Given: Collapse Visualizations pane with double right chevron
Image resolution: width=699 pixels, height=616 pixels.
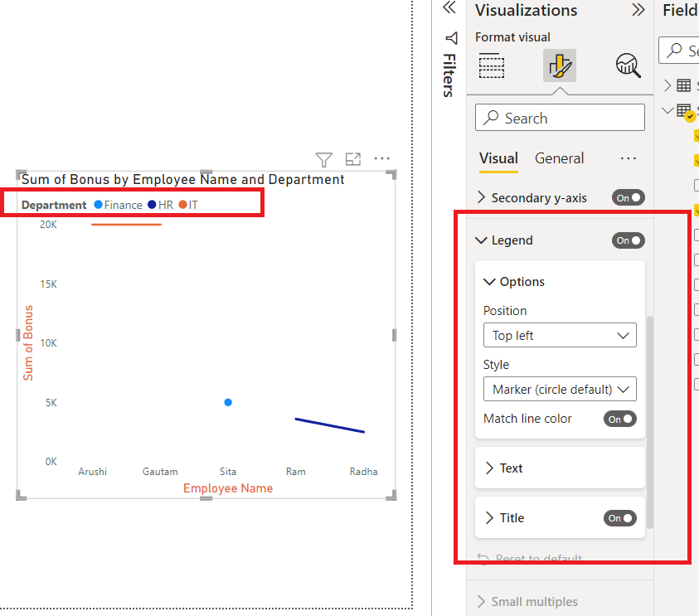Looking at the screenshot, I should tap(638, 10).
